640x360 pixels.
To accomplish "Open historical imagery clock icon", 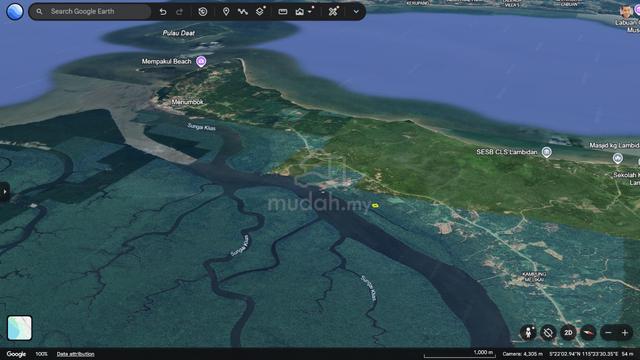I will point(202,11).
